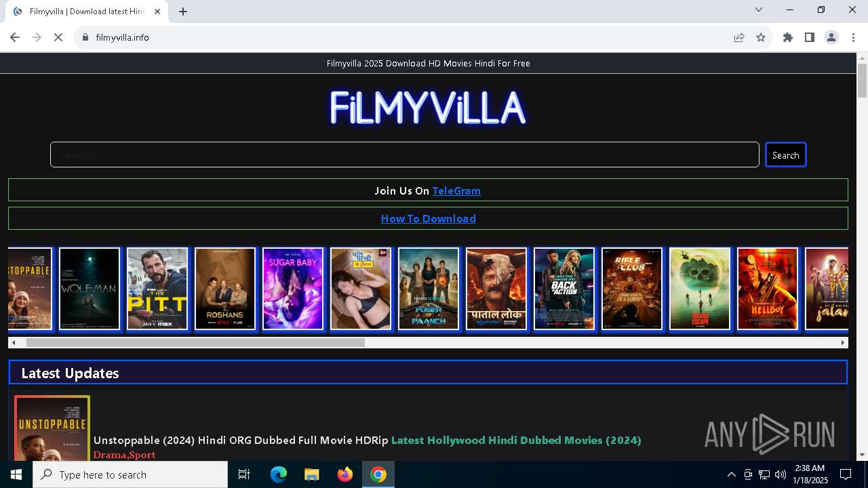Open the Chrome profile avatar
868x488 pixels.
831,37
